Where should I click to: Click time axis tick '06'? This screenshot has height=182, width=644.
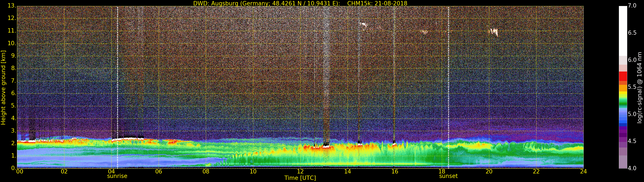(x=159, y=171)
